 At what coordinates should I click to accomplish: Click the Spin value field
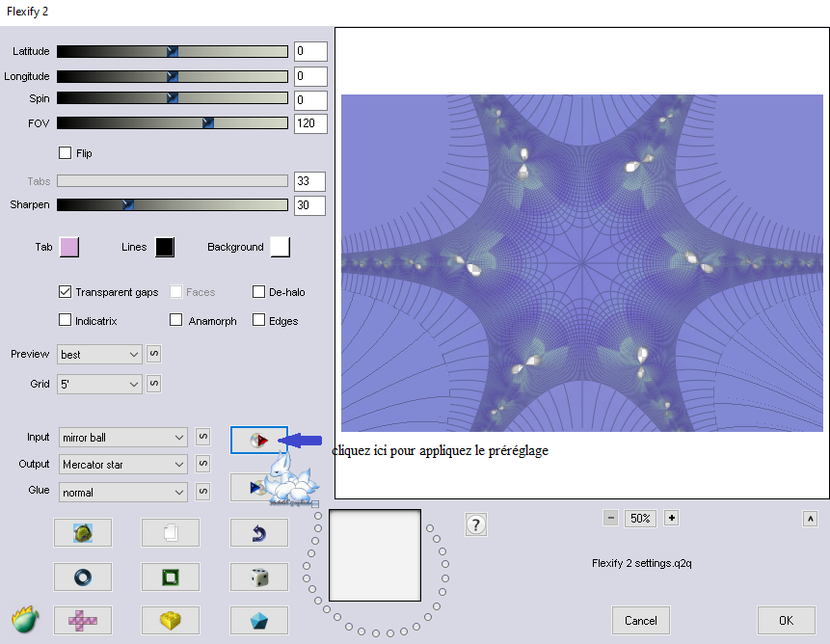(x=310, y=100)
